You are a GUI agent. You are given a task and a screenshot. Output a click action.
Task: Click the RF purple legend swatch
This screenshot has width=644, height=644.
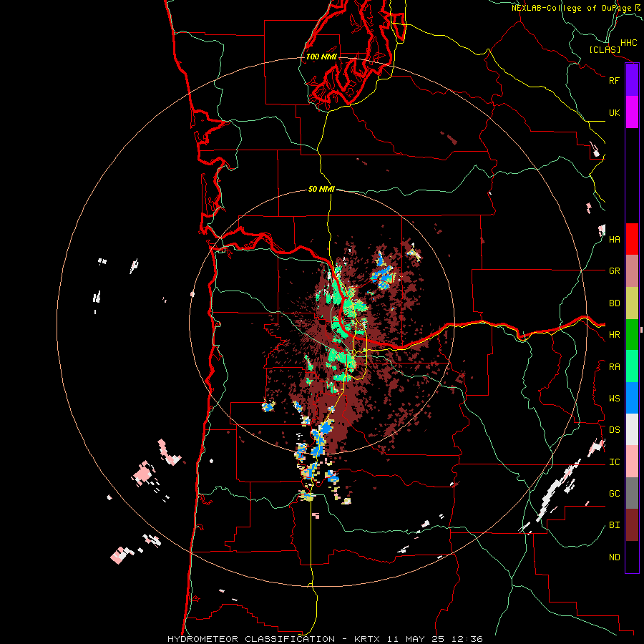point(632,80)
